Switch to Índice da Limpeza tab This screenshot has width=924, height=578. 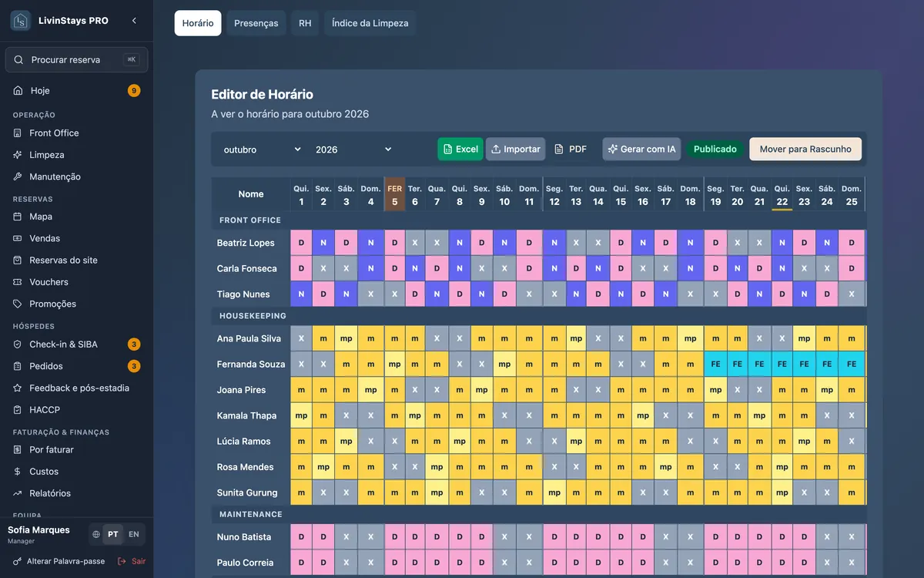coord(370,23)
